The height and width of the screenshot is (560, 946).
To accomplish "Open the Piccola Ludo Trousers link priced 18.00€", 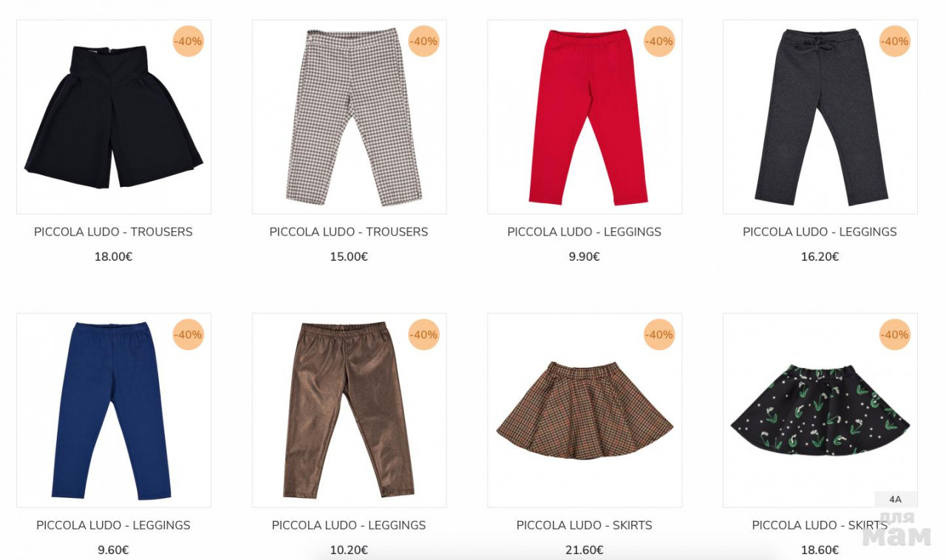I will 113,232.
